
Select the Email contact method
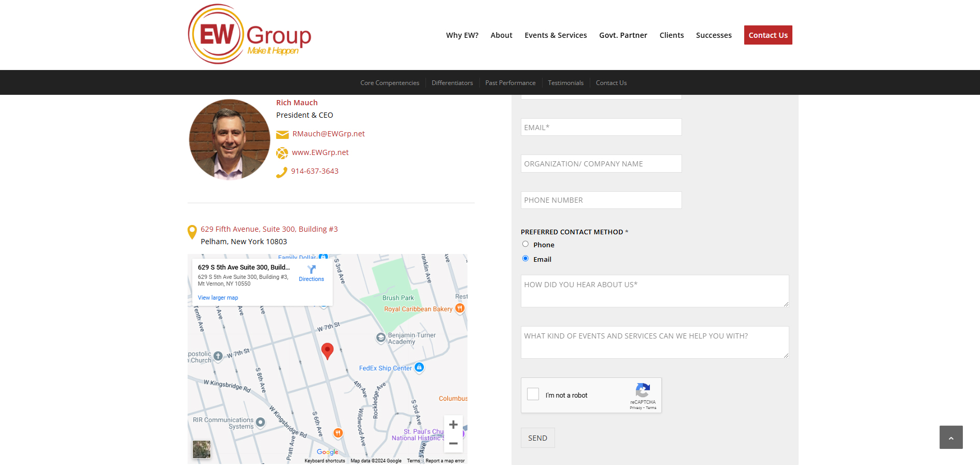[525, 258]
